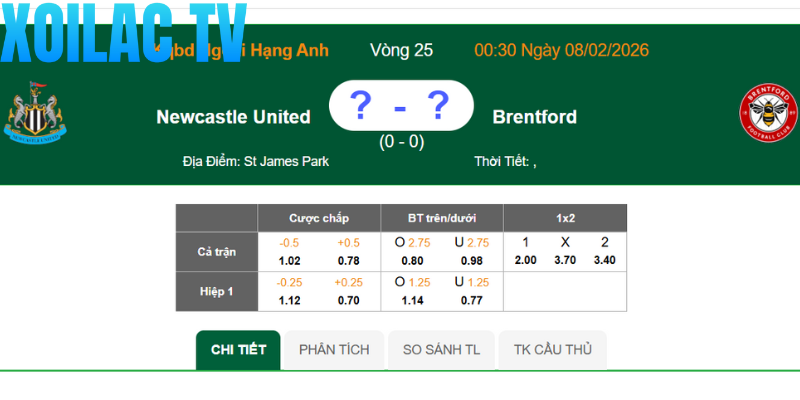Pick full-match handicap +0.5 odds 0.78
This screenshot has width=800, height=400.
coord(348,260)
